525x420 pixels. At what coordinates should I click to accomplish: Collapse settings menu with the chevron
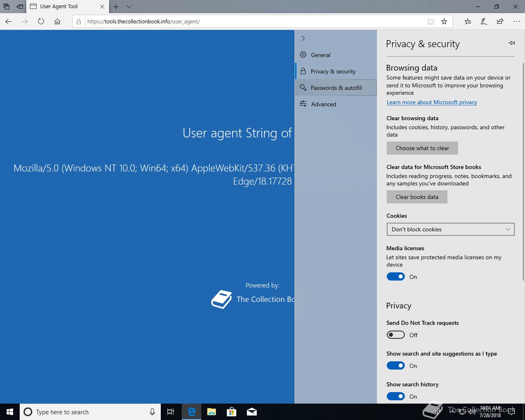pos(303,38)
